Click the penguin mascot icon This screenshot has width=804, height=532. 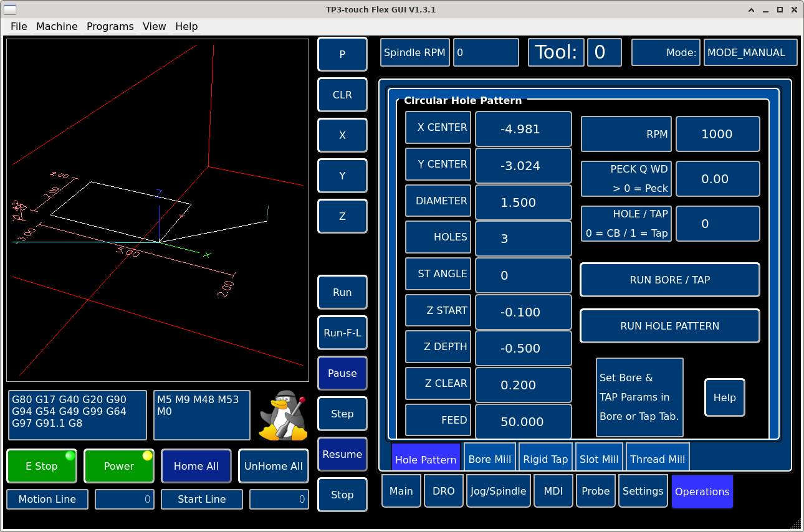(284, 416)
